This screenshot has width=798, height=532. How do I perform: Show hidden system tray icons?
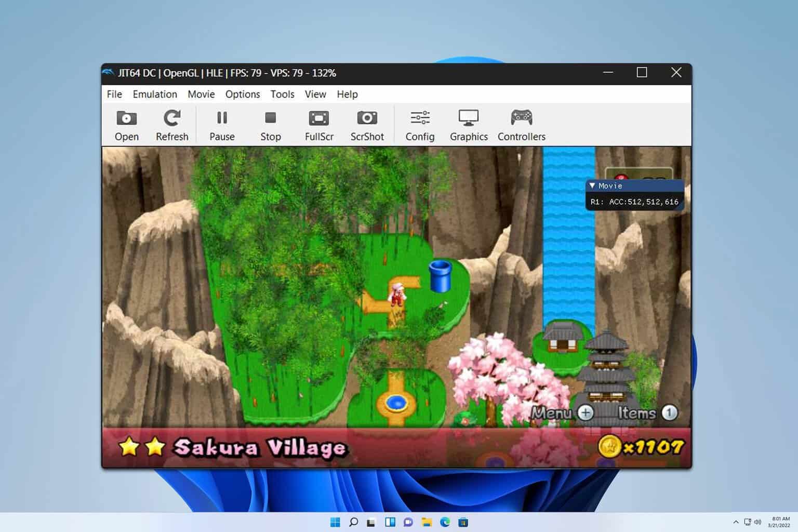(x=736, y=522)
